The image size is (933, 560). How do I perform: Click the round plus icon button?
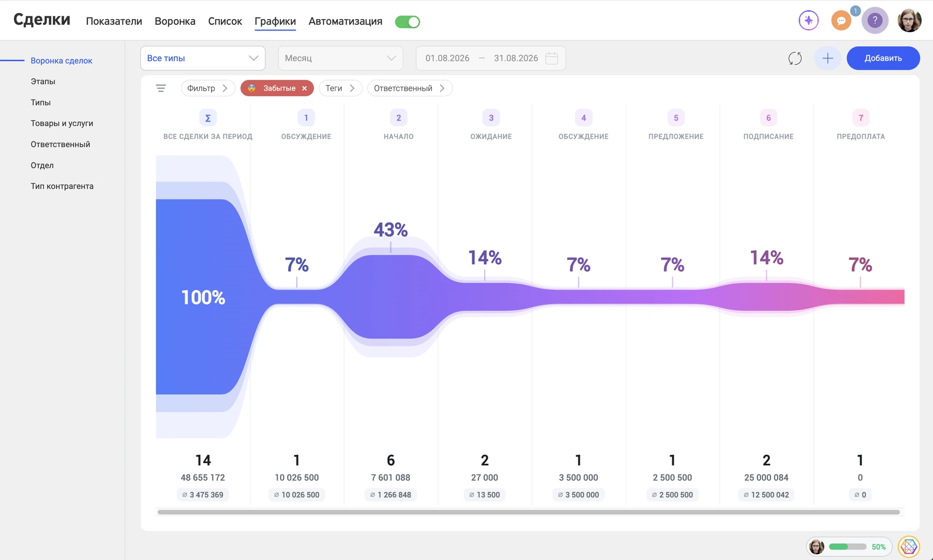(828, 59)
